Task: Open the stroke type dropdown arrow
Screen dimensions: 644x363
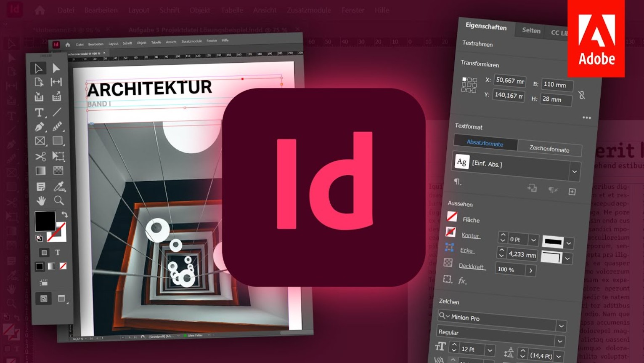Action: point(569,243)
